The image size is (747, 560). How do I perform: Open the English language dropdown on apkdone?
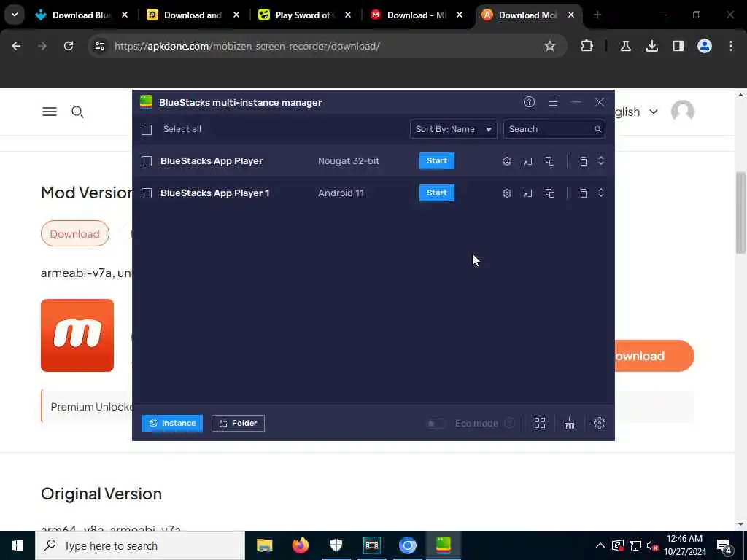tap(636, 112)
